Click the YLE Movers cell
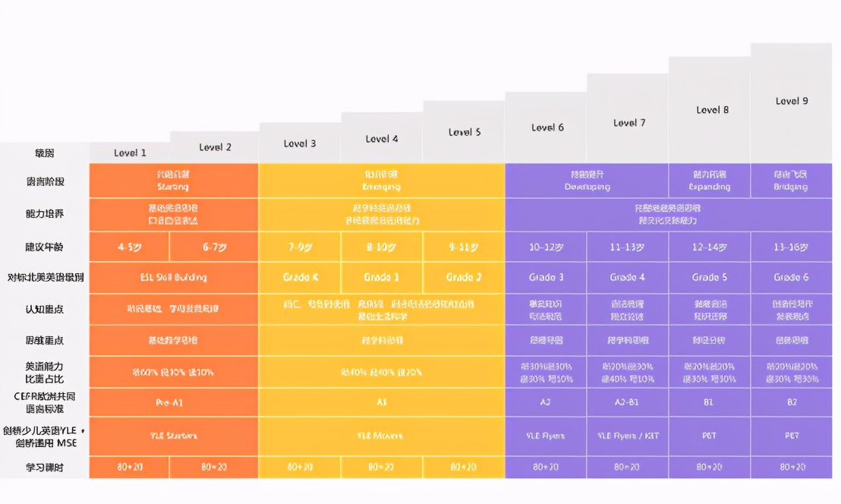Image resolution: width=841 pixels, height=504 pixels. pyautogui.click(x=381, y=436)
